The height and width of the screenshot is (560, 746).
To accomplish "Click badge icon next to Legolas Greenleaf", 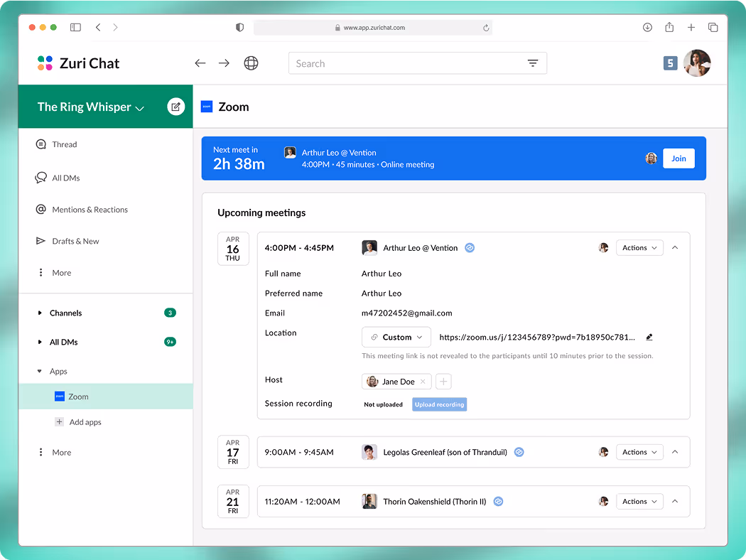I will [x=519, y=451].
